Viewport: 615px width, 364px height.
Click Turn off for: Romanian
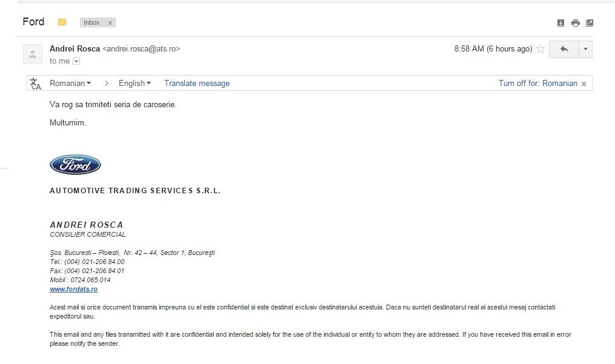[x=537, y=83]
